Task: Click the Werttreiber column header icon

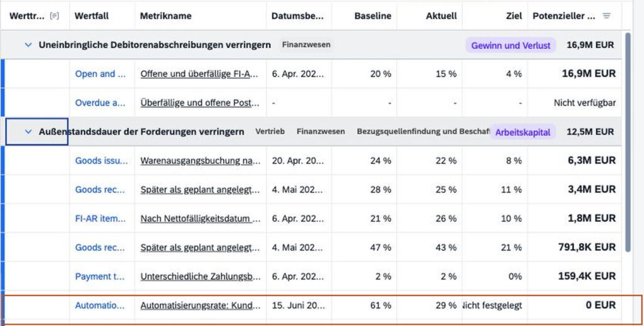Action: pos(54,16)
